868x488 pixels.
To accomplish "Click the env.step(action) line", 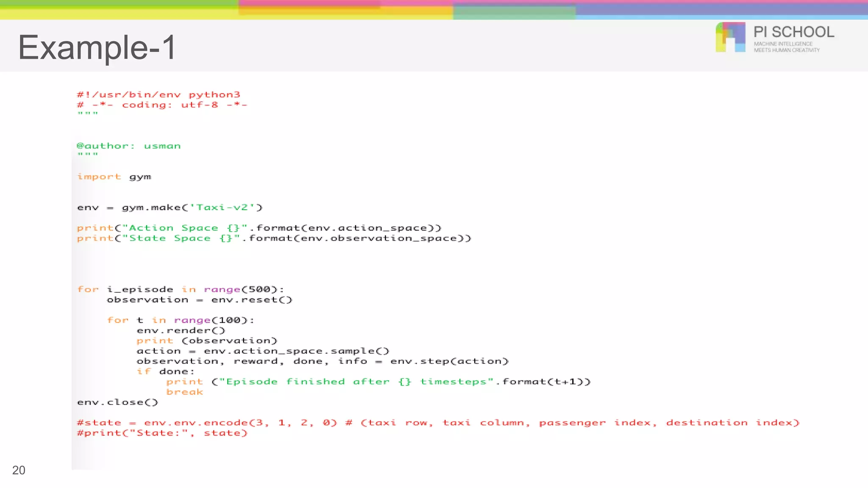I will pyautogui.click(x=322, y=361).
